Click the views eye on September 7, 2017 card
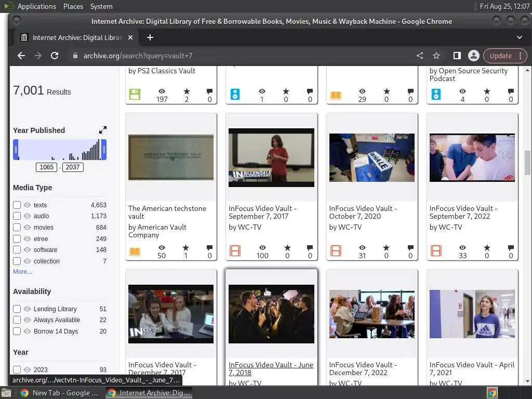Image resolution: width=532 pixels, height=399 pixels. pos(262,248)
